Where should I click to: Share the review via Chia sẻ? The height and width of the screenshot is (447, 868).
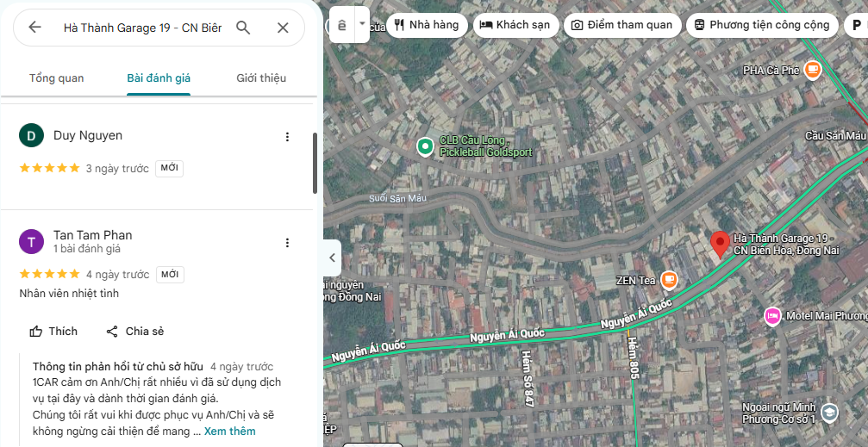[135, 332]
